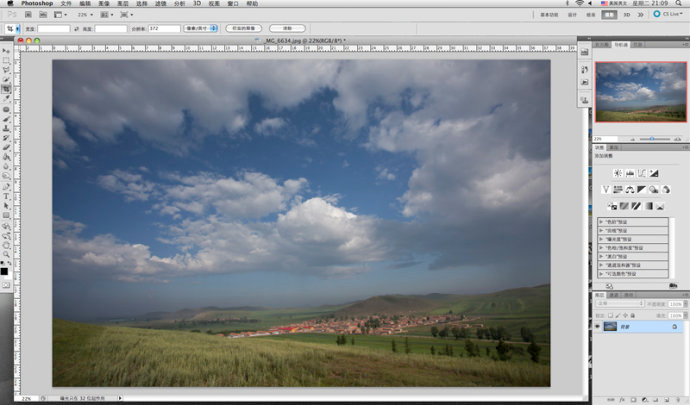Toggle Quick Mask mode in the toolbox
Image resolution: width=690 pixels, height=405 pixels.
6,285
